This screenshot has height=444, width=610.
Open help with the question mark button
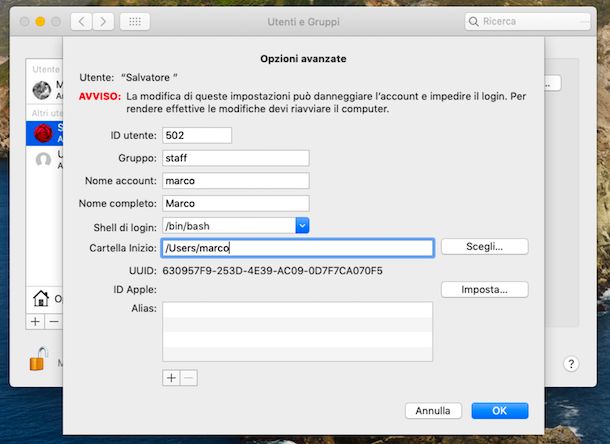(x=571, y=364)
